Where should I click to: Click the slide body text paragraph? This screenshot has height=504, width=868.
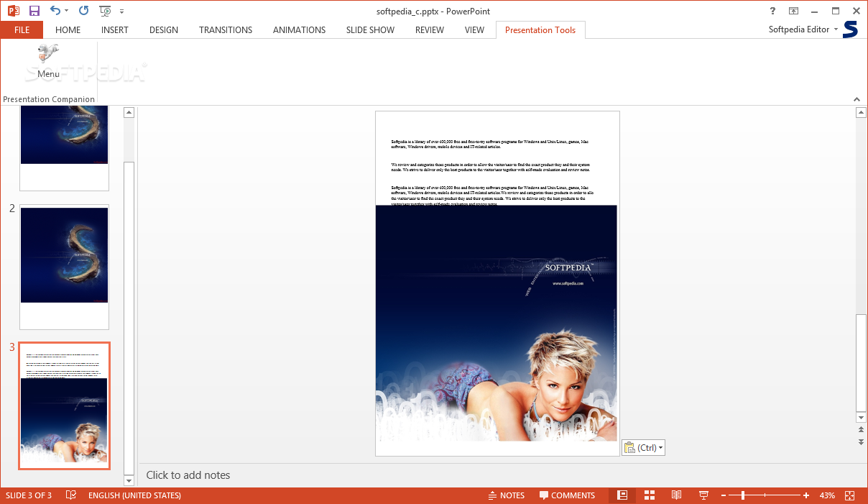pyautogui.click(x=492, y=173)
